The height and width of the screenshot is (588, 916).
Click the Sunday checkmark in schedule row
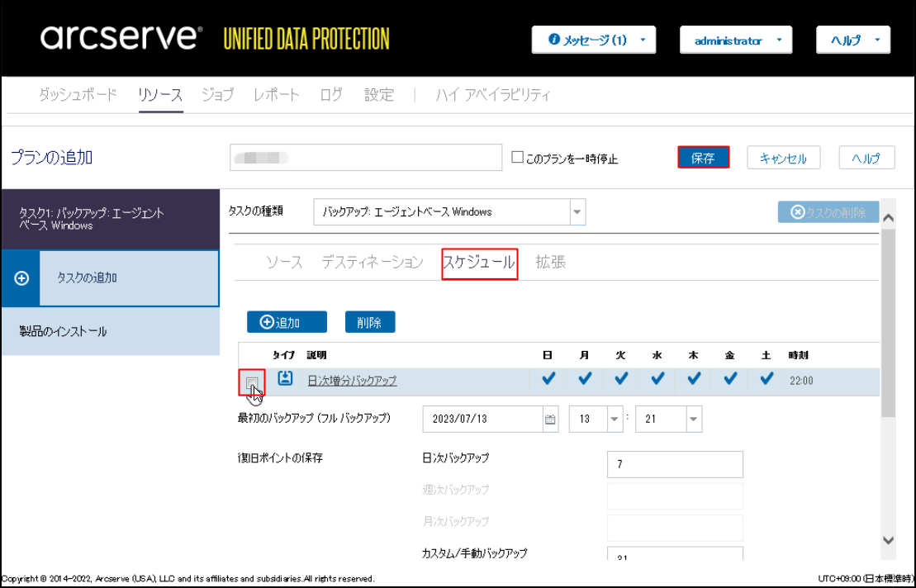click(x=548, y=379)
